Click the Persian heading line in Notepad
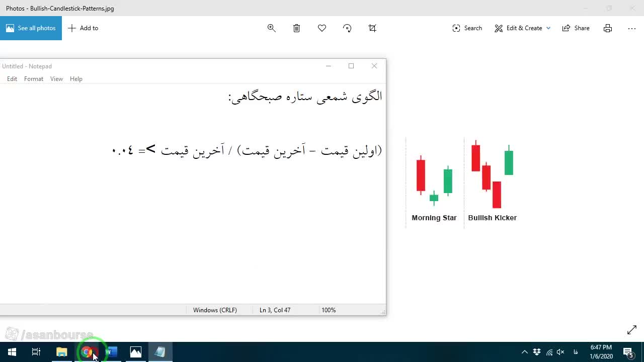The width and height of the screenshot is (644, 362). click(x=305, y=97)
